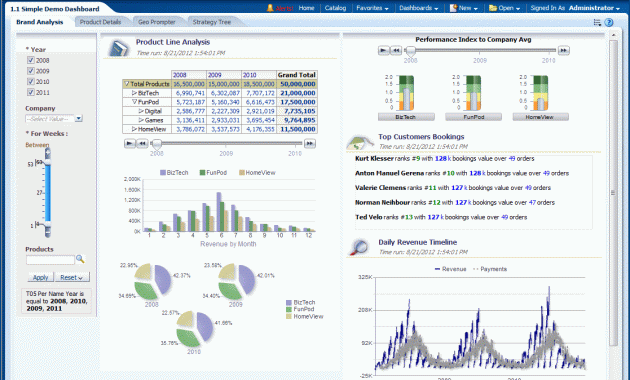Click the 2008 column header
The width and height of the screenshot is (630, 380).
(x=188, y=75)
